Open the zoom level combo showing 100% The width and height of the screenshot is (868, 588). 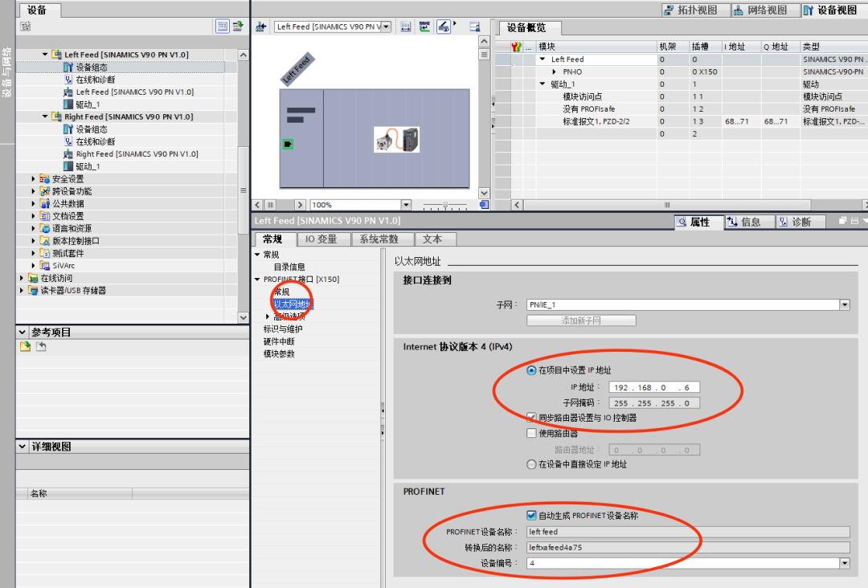tap(407, 204)
